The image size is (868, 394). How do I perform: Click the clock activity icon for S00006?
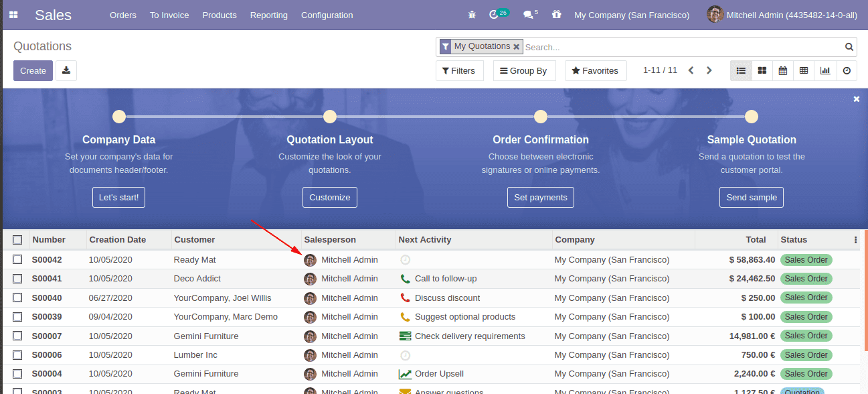click(x=405, y=355)
